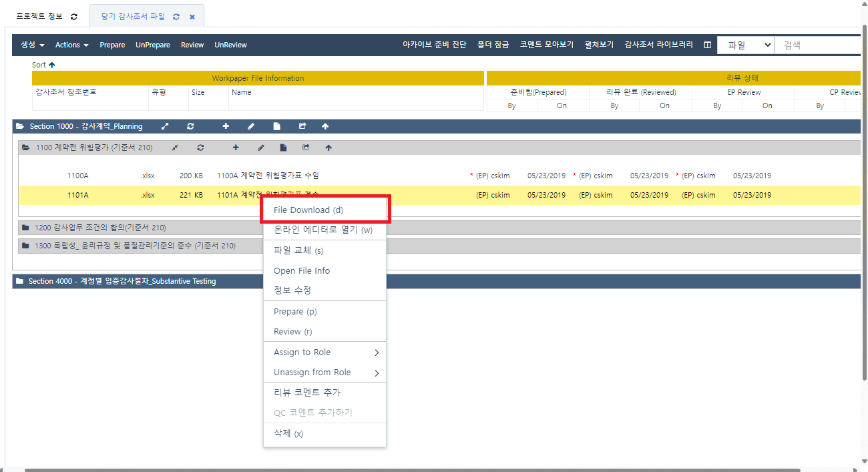Export Section 1000 using the share icon

[302, 126]
